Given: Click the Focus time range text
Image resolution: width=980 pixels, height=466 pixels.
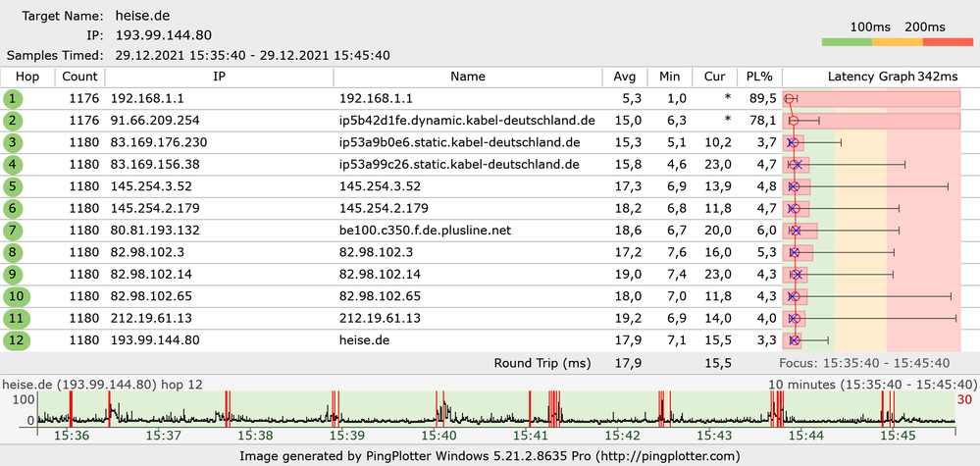Looking at the screenshot, I should click(864, 364).
